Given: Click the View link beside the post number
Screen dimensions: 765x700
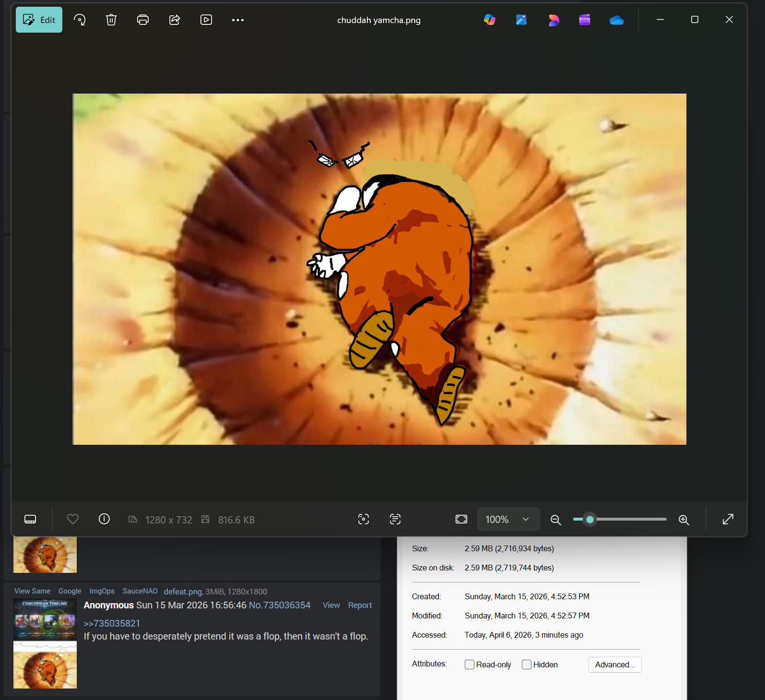Looking at the screenshot, I should [x=331, y=605].
